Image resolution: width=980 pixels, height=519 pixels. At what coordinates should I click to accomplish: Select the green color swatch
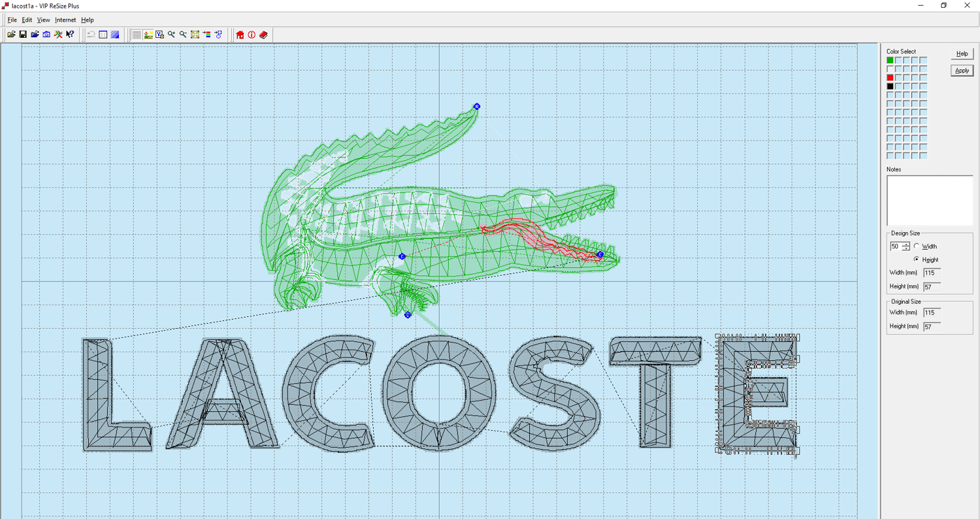click(890, 60)
